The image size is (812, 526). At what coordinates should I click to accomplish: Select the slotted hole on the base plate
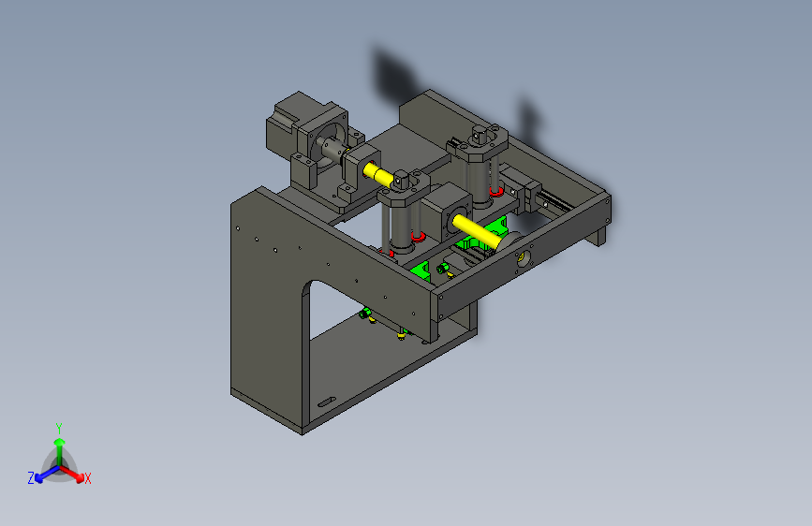click(327, 402)
